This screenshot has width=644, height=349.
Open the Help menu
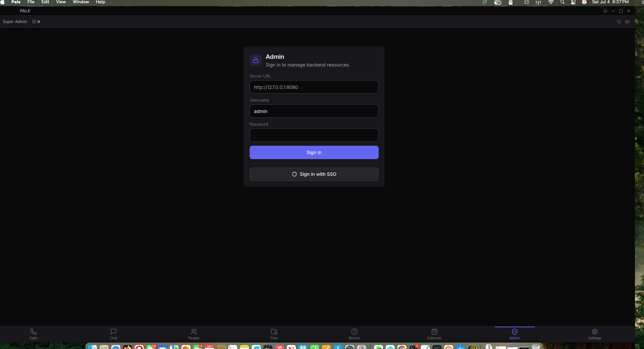101,2
